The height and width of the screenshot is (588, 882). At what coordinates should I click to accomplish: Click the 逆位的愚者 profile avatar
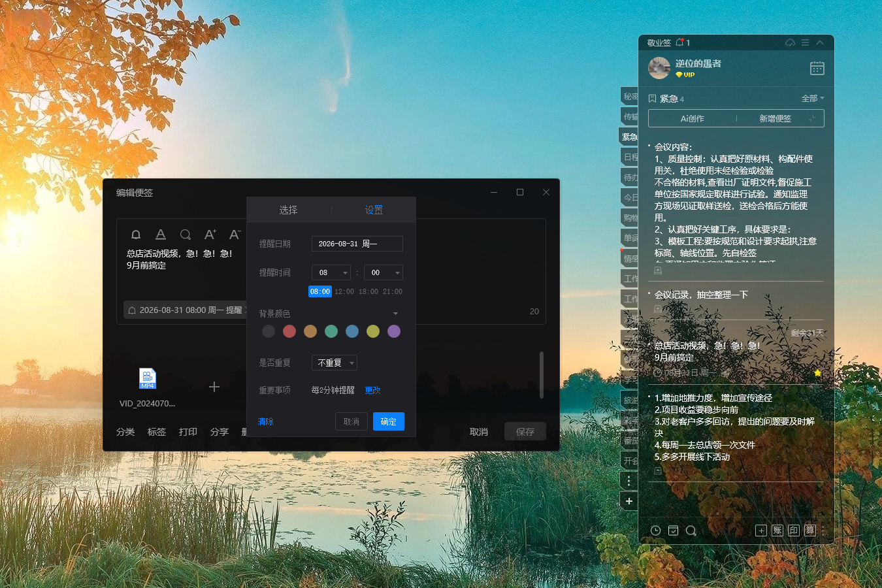[659, 68]
